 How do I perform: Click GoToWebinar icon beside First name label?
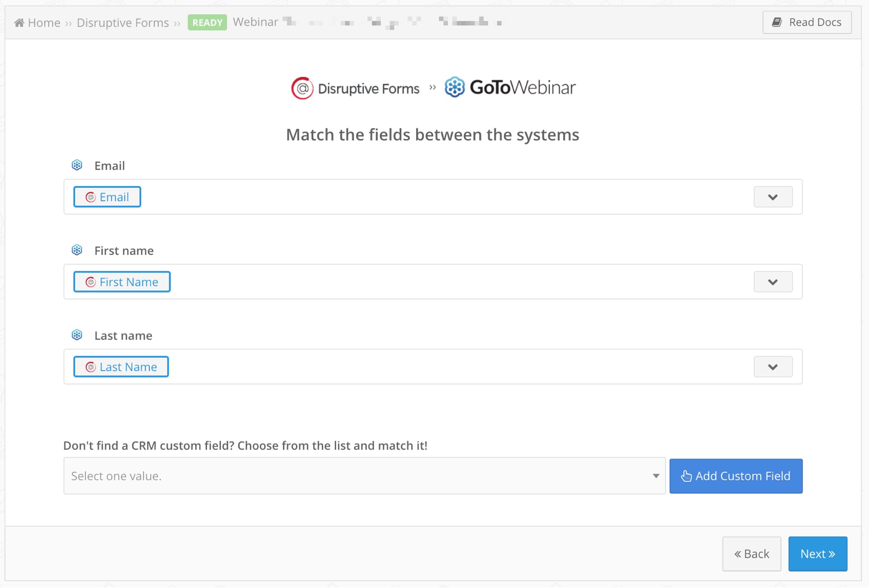point(77,250)
